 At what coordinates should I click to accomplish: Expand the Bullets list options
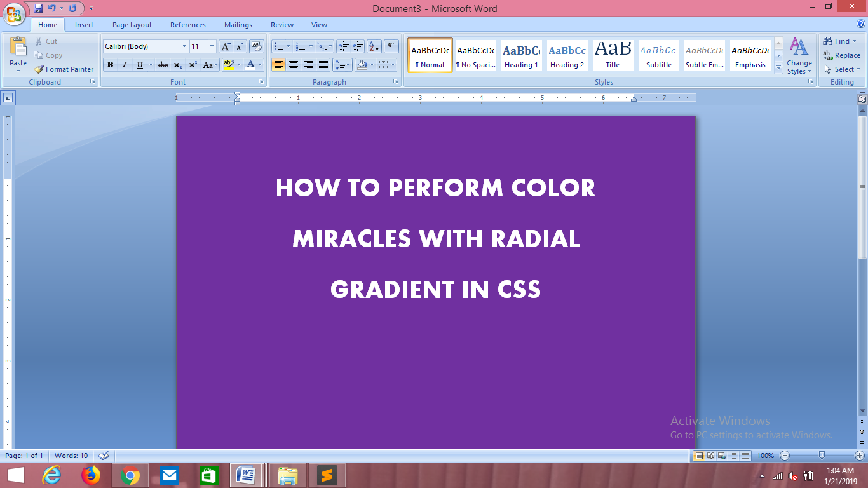tap(287, 46)
